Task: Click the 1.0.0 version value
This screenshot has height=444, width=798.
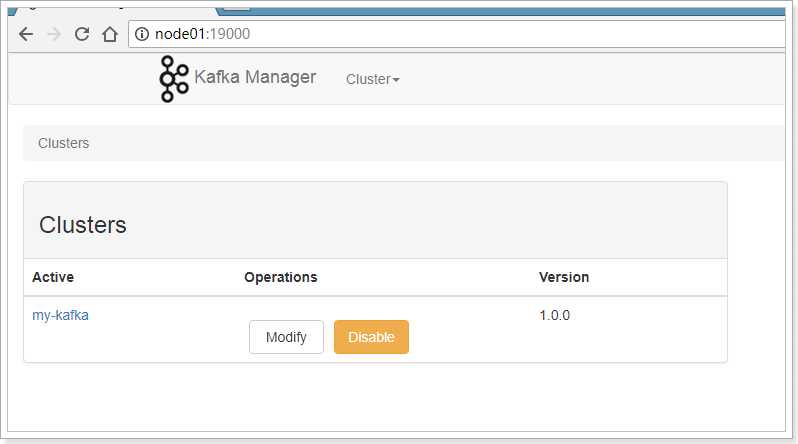Action: 554,315
